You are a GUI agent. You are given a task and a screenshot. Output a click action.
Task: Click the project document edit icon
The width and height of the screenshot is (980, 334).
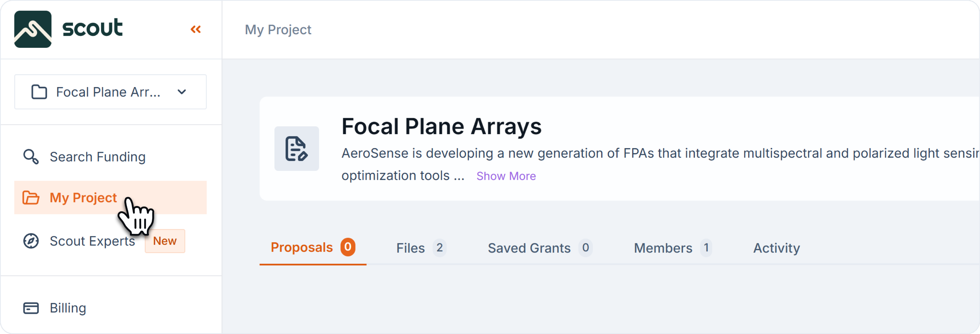tap(296, 148)
